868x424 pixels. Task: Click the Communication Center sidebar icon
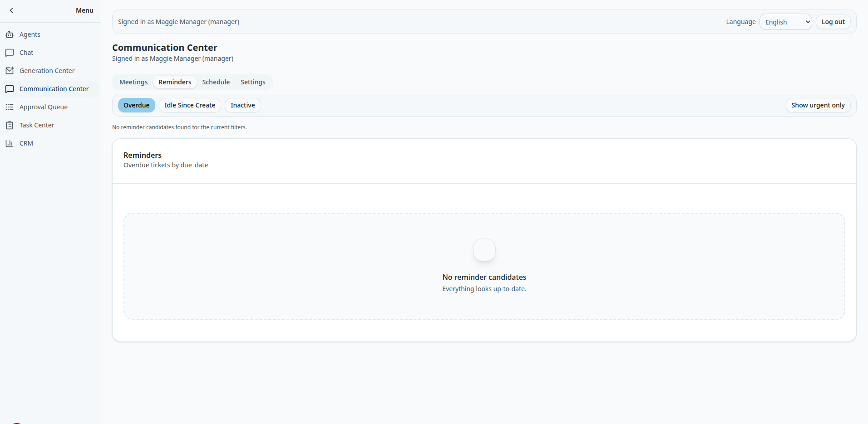coord(10,89)
